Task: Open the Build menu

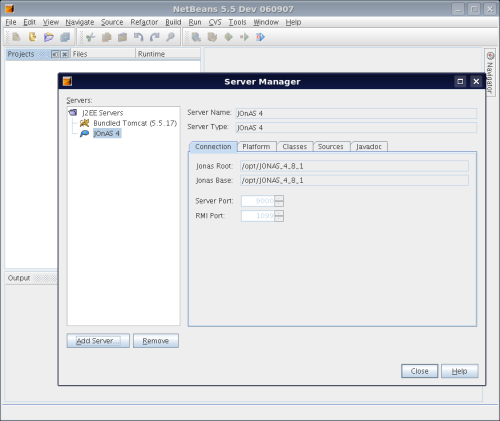Action: tap(173, 22)
